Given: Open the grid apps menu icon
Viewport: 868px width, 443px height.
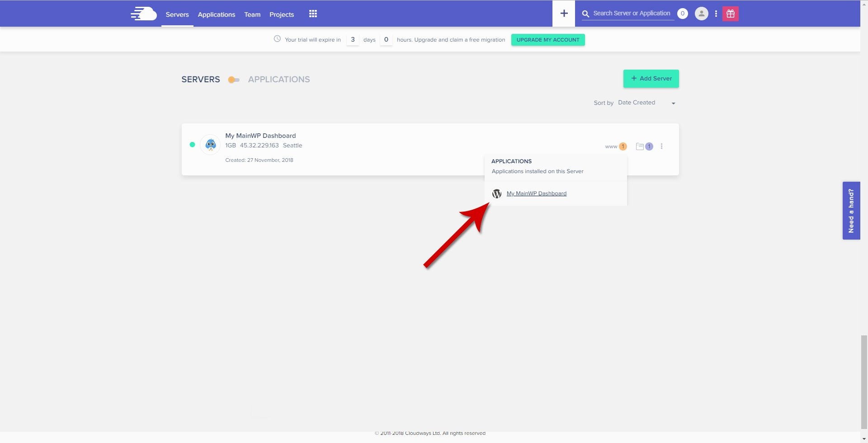Looking at the screenshot, I should [x=313, y=14].
